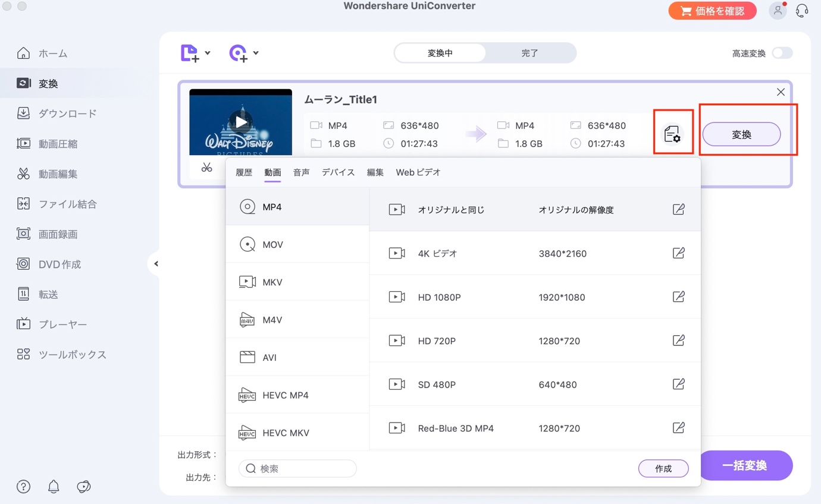Click the feedback icon beside the bell
Viewport: 821px width, 504px height.
pyautogui.click(x=84, y=487)
